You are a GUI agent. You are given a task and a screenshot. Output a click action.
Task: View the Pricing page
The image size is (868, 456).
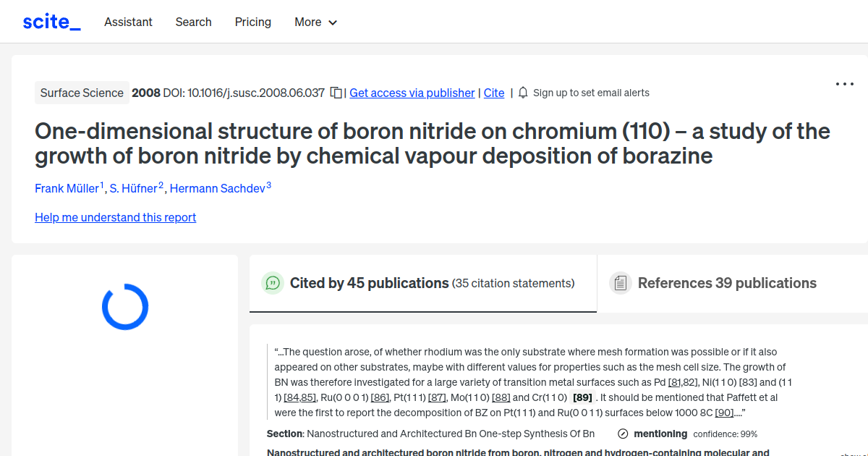point(252,22)
